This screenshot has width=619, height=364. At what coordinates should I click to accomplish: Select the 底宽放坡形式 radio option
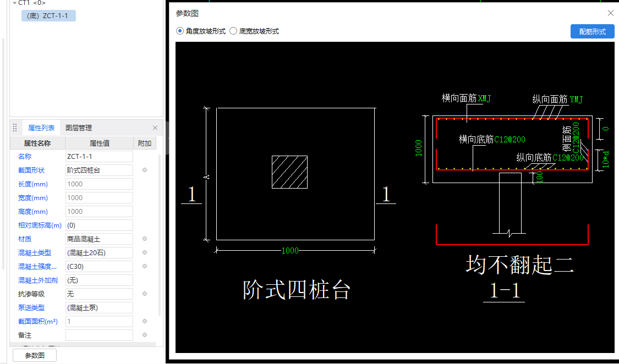(x=254, y=31)
